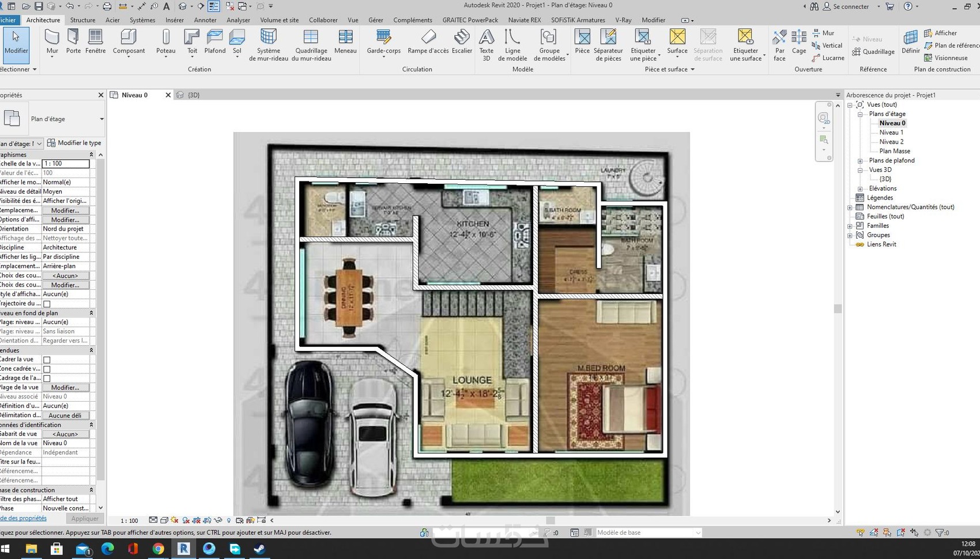Image resolution: width=980 pixels, height=559 pixels.
Task: Click Modifier button for Plage de la vue
Action: [65, 387]
